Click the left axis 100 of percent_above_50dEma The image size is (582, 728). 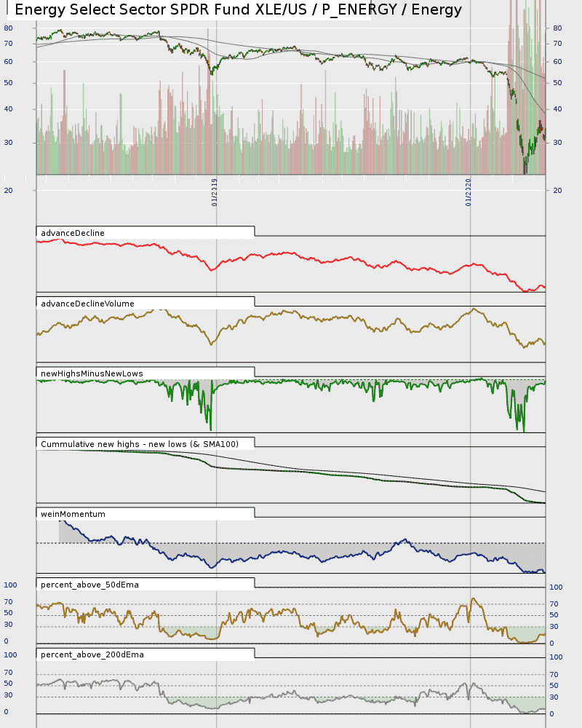point(10,585)
